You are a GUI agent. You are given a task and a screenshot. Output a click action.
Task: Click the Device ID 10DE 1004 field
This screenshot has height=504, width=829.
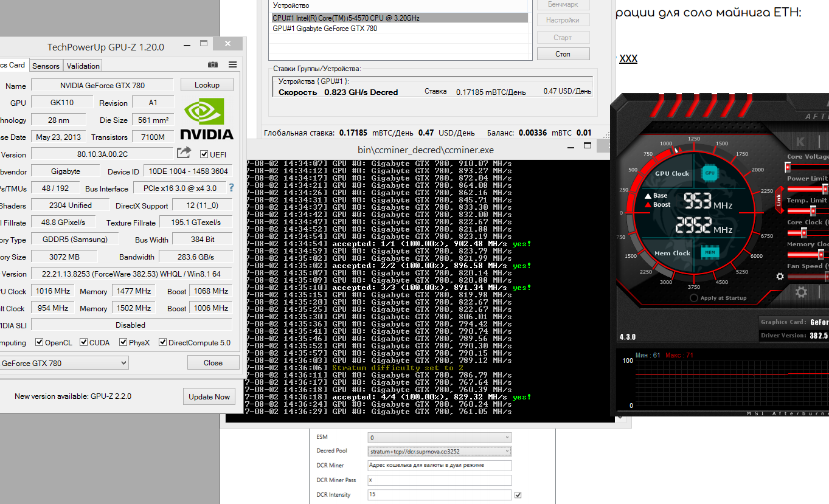pos(189,171)
